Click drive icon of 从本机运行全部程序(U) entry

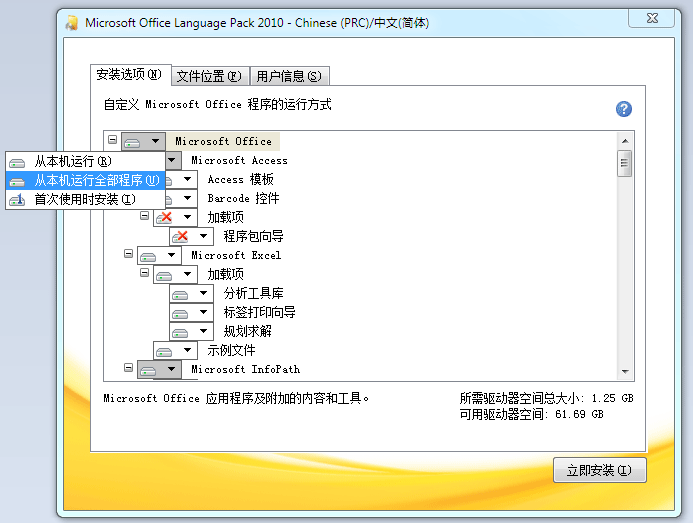click(x=17, y=182)
